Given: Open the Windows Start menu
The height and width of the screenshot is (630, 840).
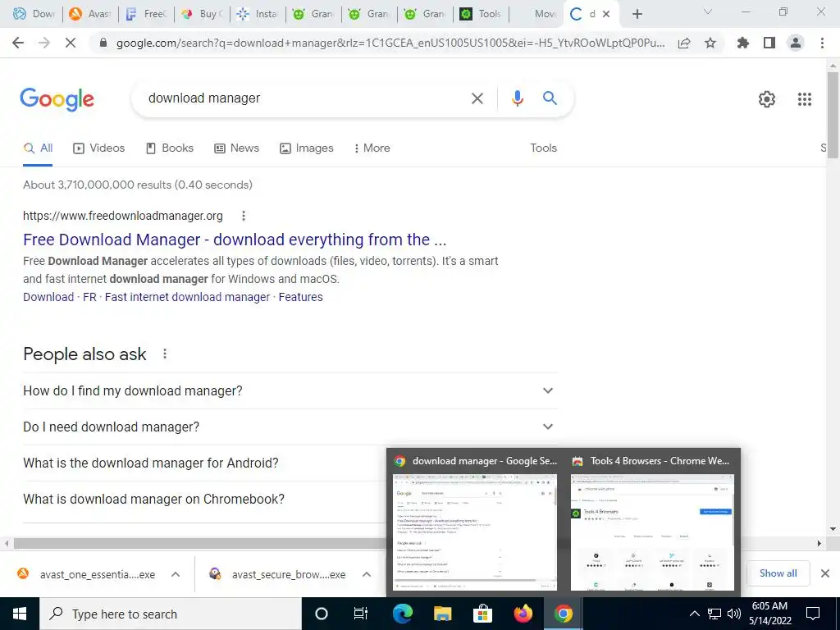Looking at the screenshot, I should pyautogui.click(x=20, y=614).
